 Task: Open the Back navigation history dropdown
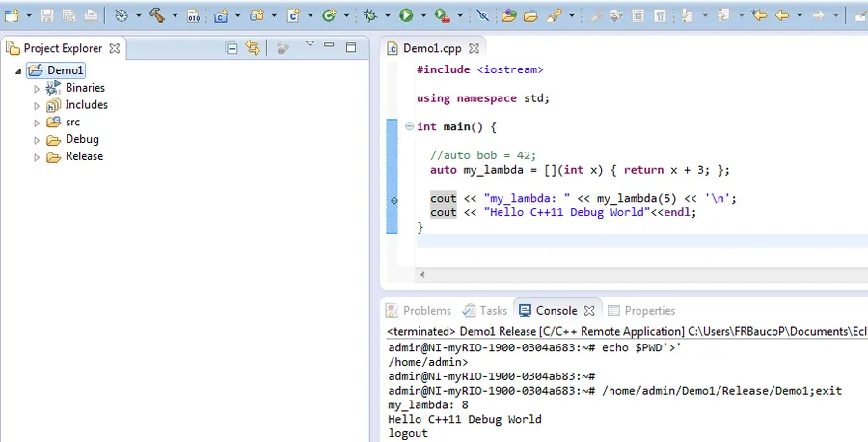tap(800, 15)
